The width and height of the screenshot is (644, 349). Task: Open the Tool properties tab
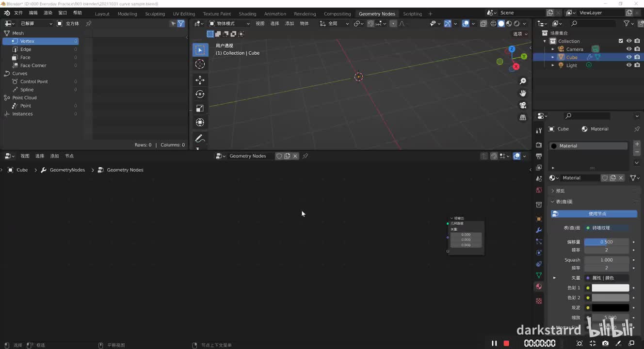pos(539,131)
